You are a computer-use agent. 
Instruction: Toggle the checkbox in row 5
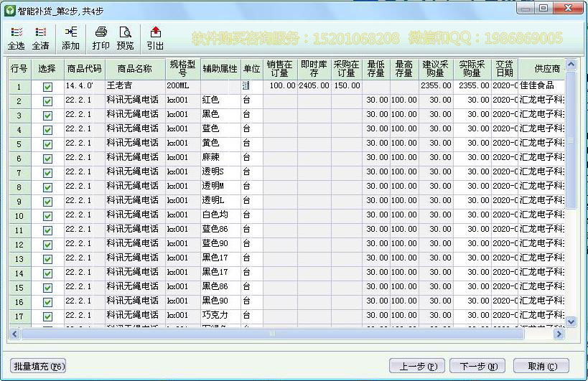coord(47,144)
